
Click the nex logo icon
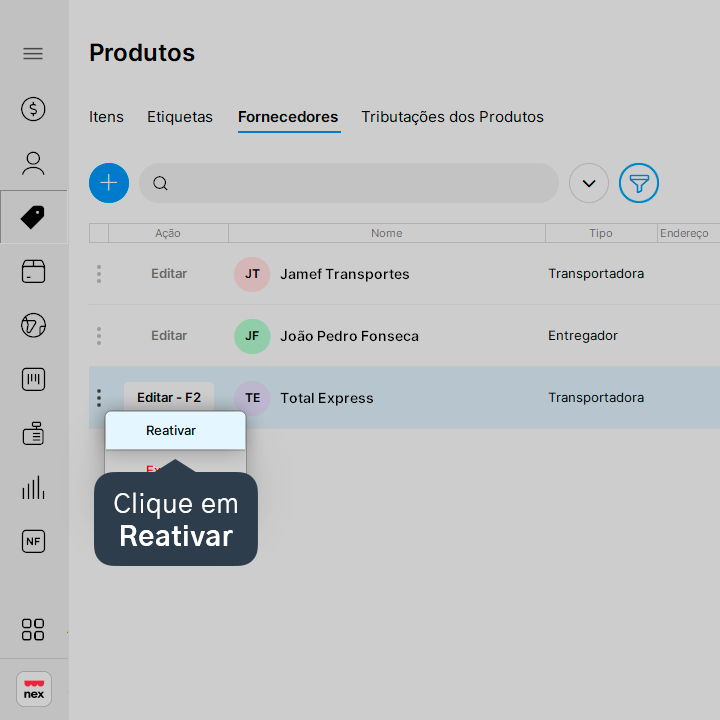(x=34, y=689)
